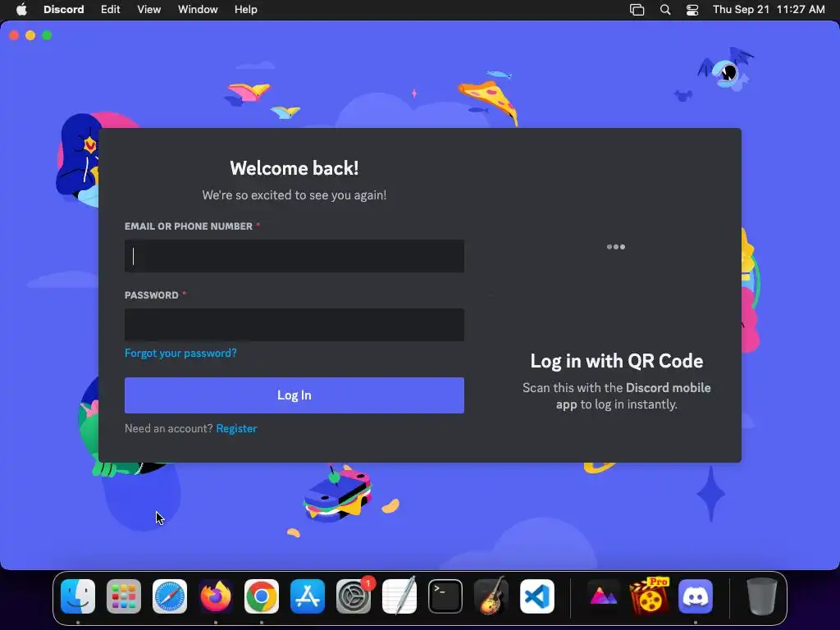Open Google Chrome in the dock
The height and width of the screenshot is (630, 840).
pyautogui.click(x=262, y=596)
